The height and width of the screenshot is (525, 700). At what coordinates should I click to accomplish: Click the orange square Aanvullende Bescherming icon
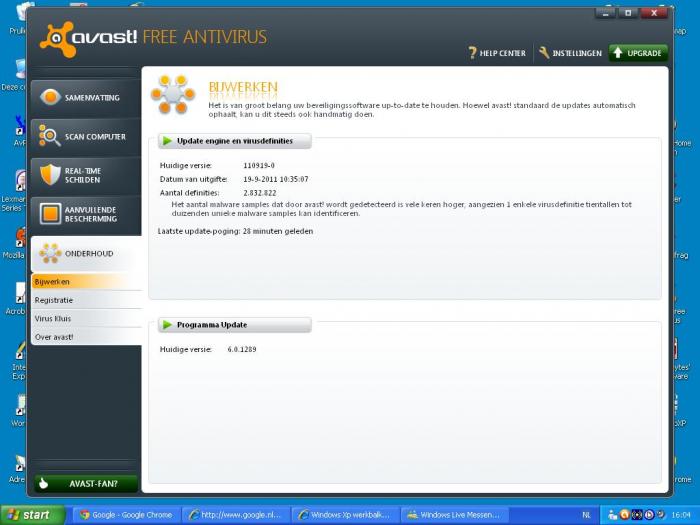pos(50,213)
